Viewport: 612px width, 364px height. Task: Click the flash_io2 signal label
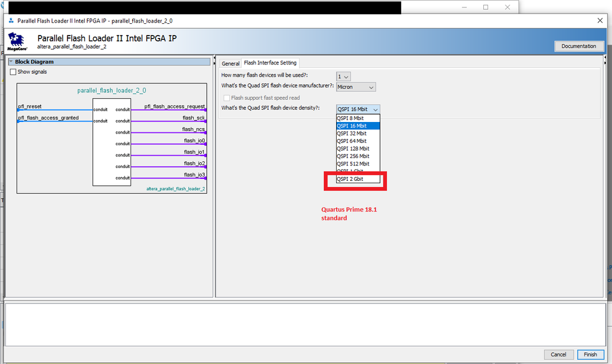click(x=194, y=163)
